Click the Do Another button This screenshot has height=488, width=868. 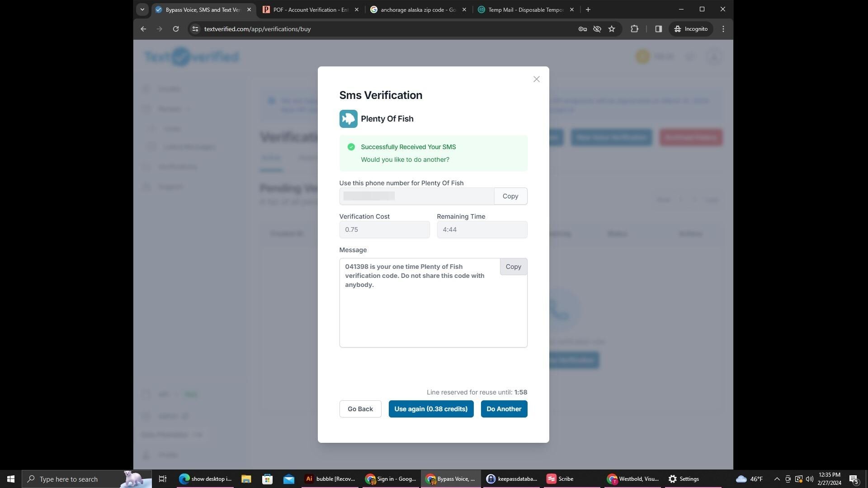click(x=504, y=409)
